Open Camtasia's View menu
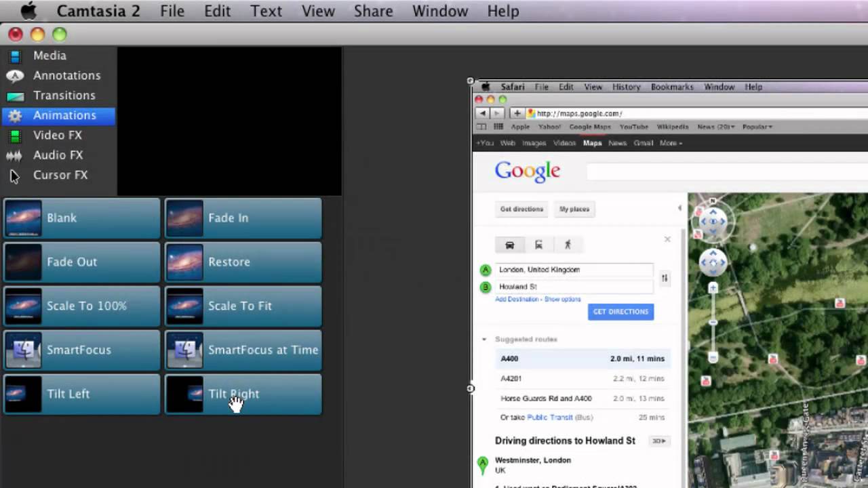The height and width of the screenshot is (488, 868). coord(318,12)
